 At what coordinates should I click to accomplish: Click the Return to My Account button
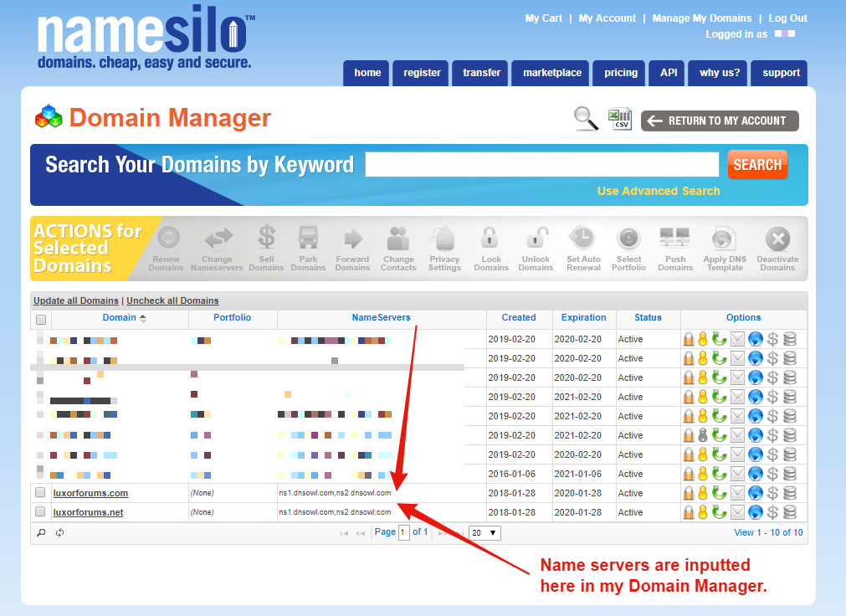(720, 121)
